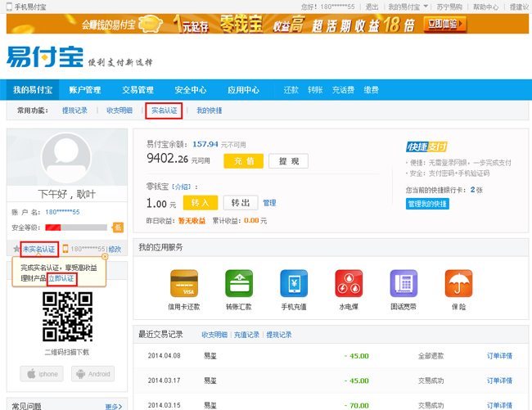Open the 手机充值 phone recharge icon

[294, 283]
